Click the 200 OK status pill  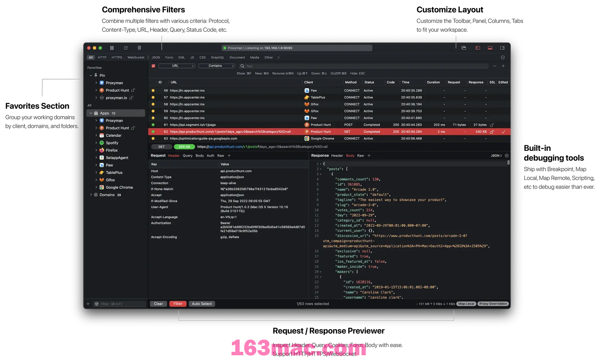coord(184,147)
